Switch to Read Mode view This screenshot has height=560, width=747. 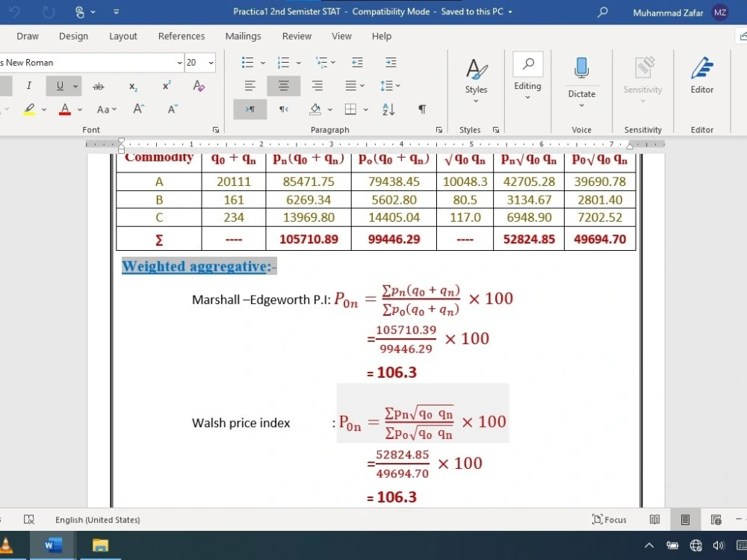(654, 520)
